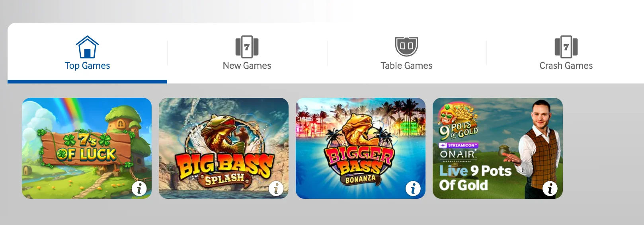Click the Top Games house icon
This screenshot has width=644, height=225.
coord(87,47)
